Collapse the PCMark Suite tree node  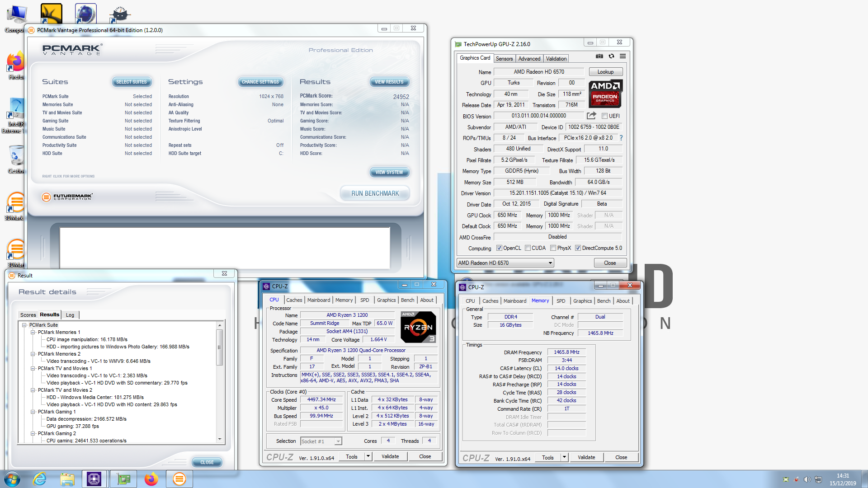(24, 325)
